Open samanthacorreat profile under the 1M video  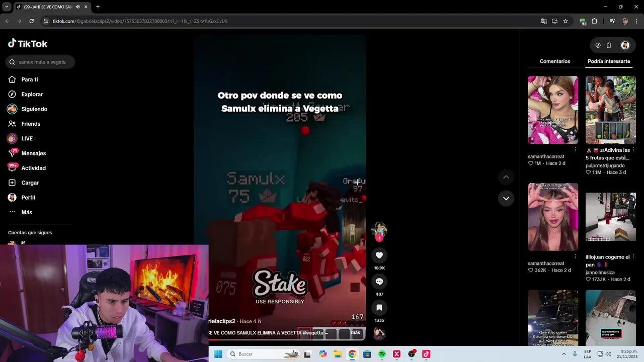(546, 156)
